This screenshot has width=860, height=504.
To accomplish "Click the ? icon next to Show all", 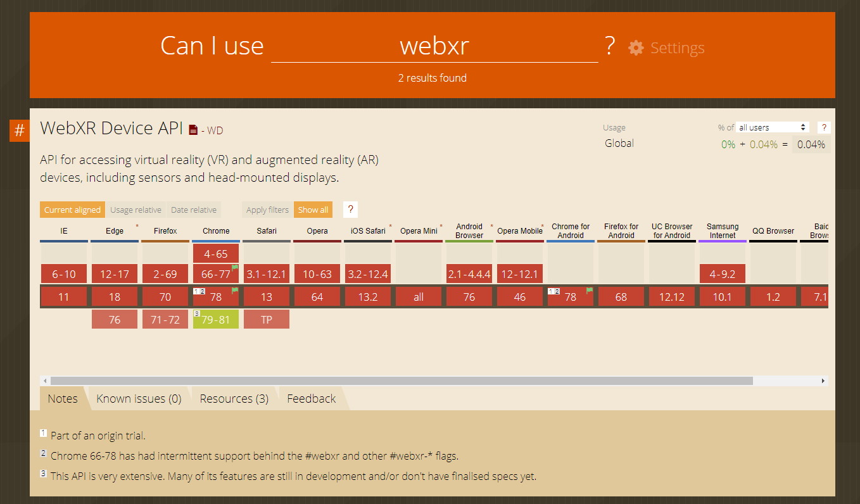I will pos(350,209).
